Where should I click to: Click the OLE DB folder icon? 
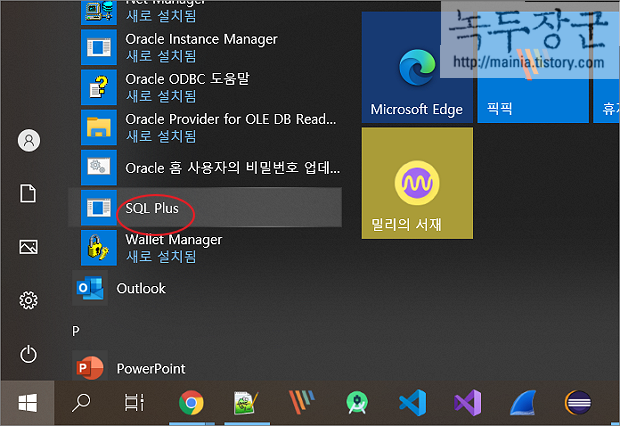pos(99,127)
